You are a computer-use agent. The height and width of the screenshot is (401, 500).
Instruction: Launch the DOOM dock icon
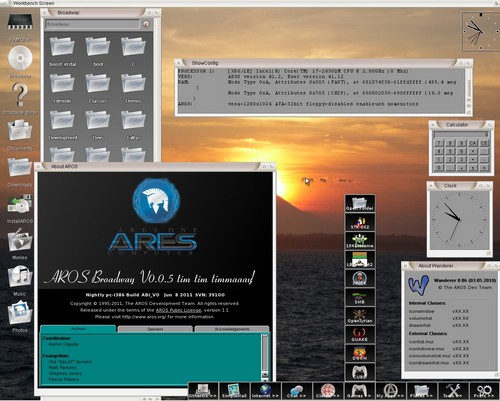(360, 353)
